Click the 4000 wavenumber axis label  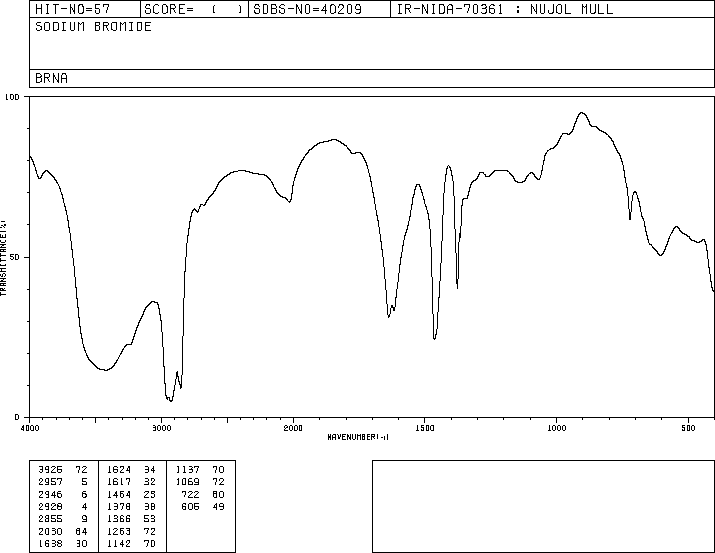point(30,428)
